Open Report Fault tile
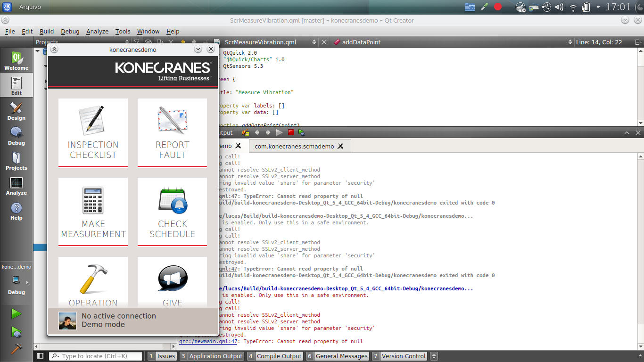Screen dimensions: 644x362 [x=172, y=132]
